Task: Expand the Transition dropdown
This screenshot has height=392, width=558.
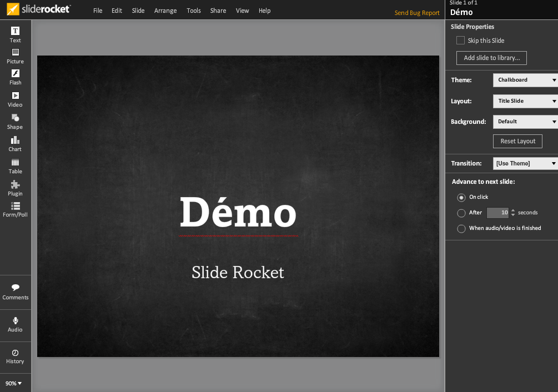Action: (525, 163)
